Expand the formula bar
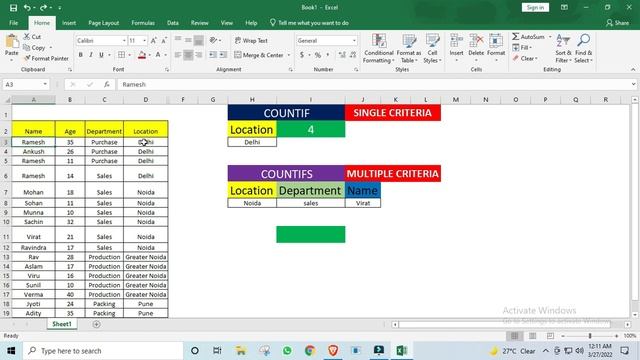Screen dimensions: 640x360 (x=633, y=84)
